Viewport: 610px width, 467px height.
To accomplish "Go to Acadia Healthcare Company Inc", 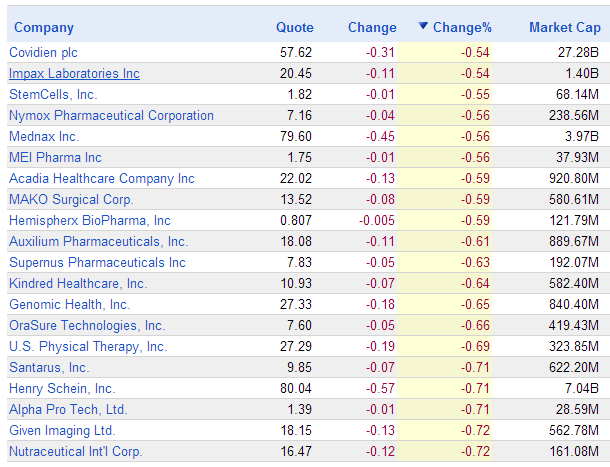I will (102, 178).
